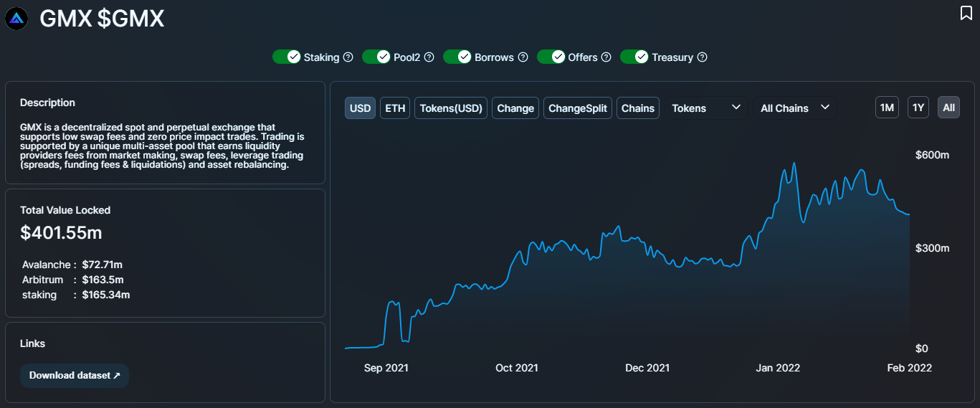The height and width of the screenshot is (408, 980).
Task: Click the Links heading
Action: pos(32,343)
